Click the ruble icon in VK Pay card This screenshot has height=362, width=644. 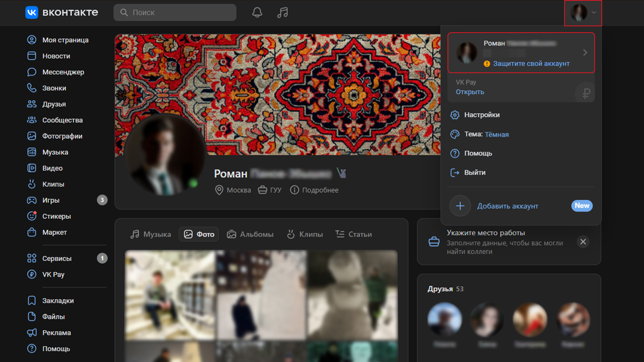click(x=585, y=93)
